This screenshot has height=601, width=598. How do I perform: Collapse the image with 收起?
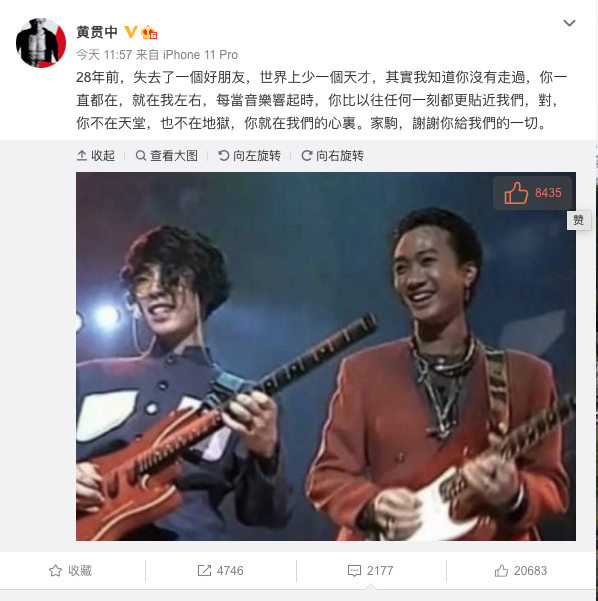pos(96,156)
